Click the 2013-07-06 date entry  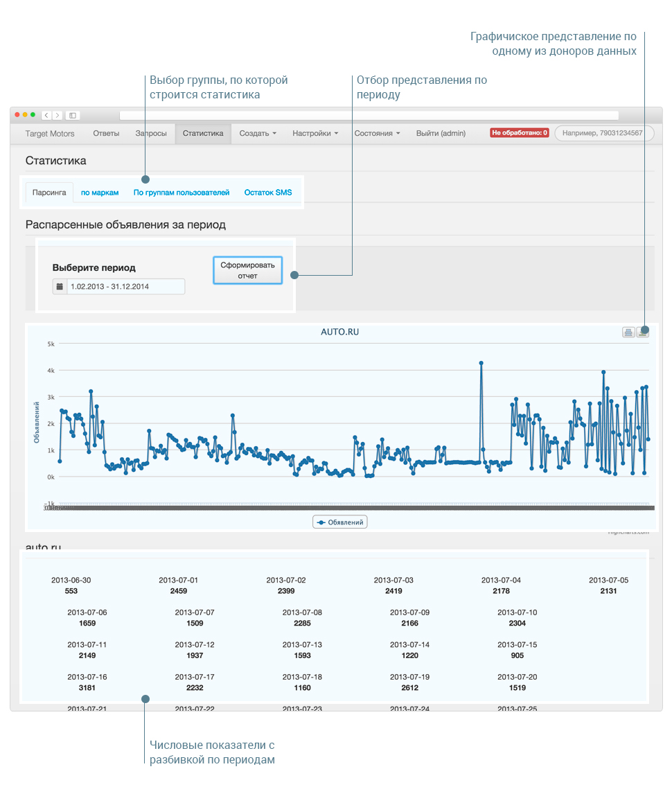click(x=87, y=612)
